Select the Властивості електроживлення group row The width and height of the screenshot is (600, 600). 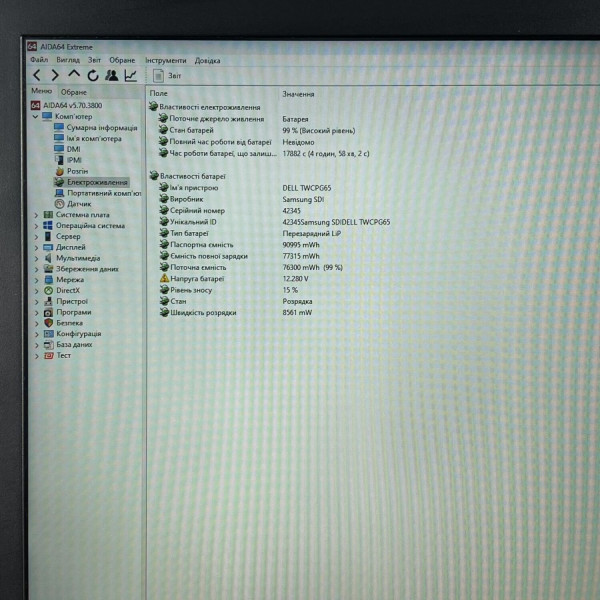click(x=205, y=107)
